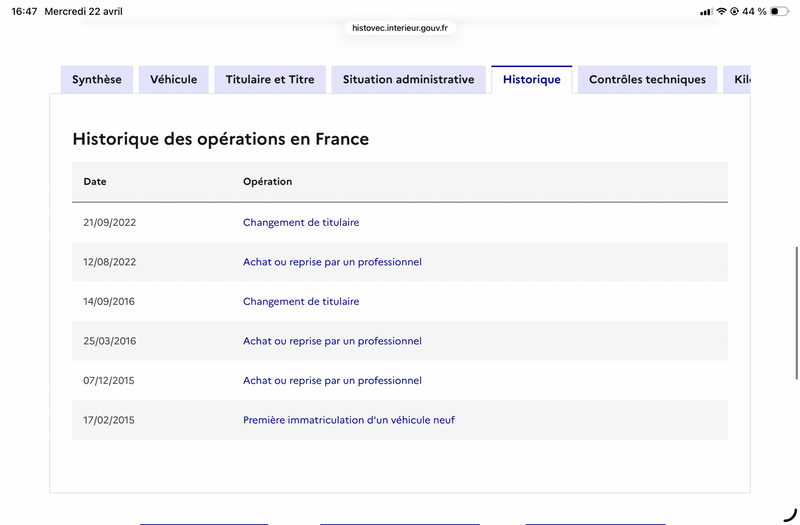Click Changement de titulaire dated 14/09/2016
Screen dimensions: 800x525
point(301,302)
